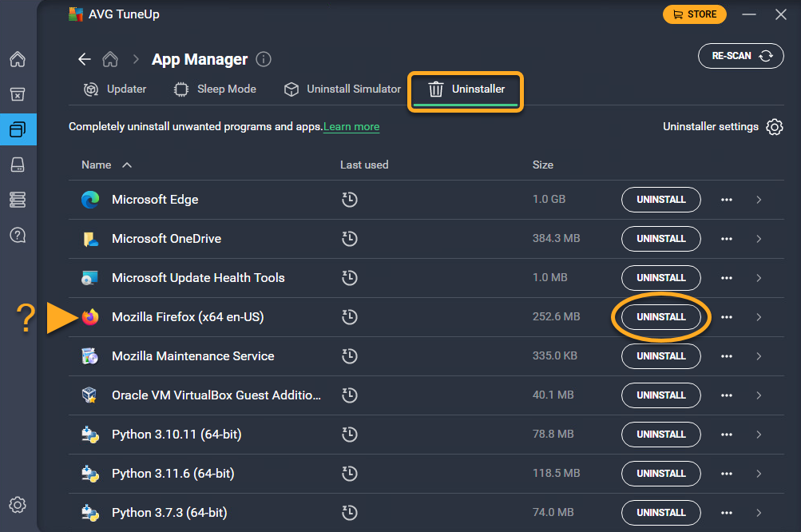Open more options for Microsoft OneDrive
Screen dimensions: 801x532
[x=726, y=239]
